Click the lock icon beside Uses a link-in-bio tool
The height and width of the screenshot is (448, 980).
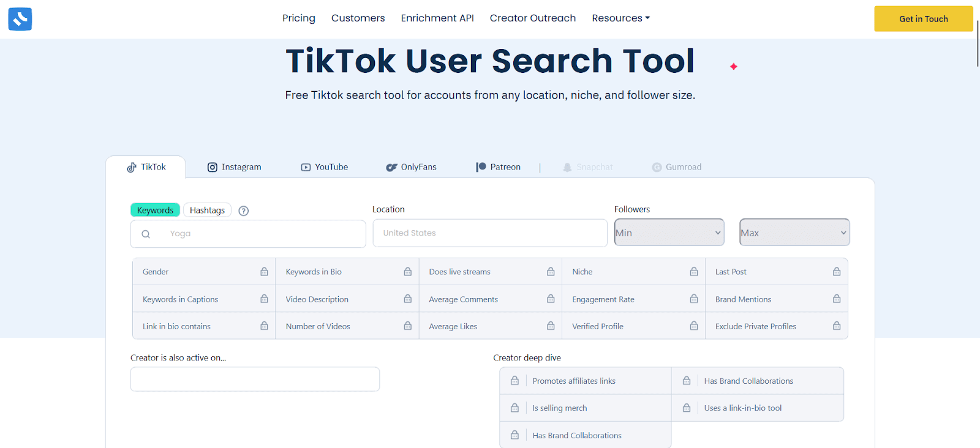click(687, 408)
